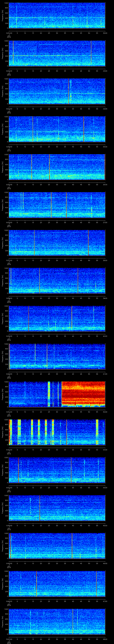114x644 pixels.
Task: Click the 8:35:00 time axis label
Action: [x=9, y=184]
